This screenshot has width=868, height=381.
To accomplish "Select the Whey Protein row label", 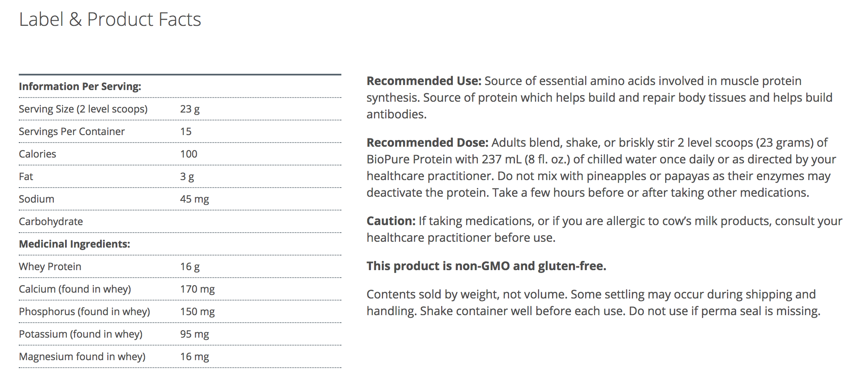I will tap(50, 267).
